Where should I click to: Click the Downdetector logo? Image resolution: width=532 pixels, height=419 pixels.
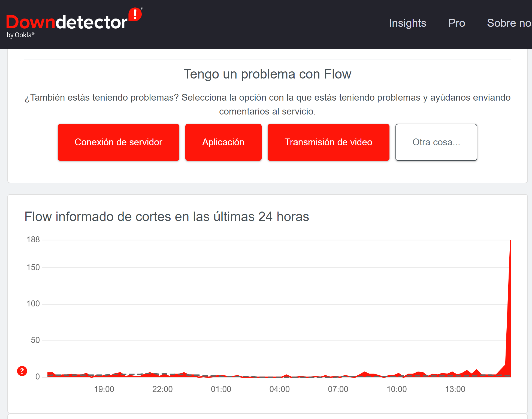[74, 22]
